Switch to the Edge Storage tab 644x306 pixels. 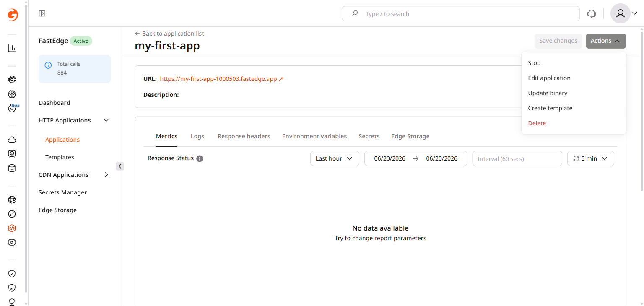pyautogui.click(x=410, y=136)
